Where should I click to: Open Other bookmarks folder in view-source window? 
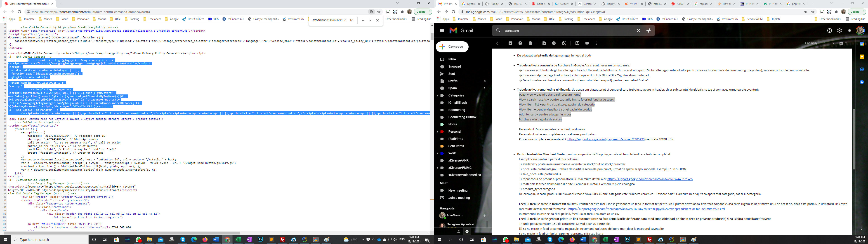click(396, 19)
